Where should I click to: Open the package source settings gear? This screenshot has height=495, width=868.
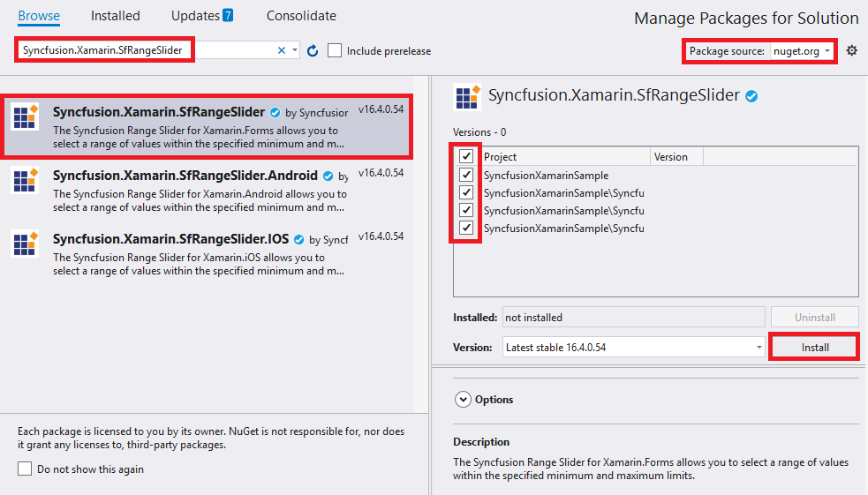coord(851,51)
